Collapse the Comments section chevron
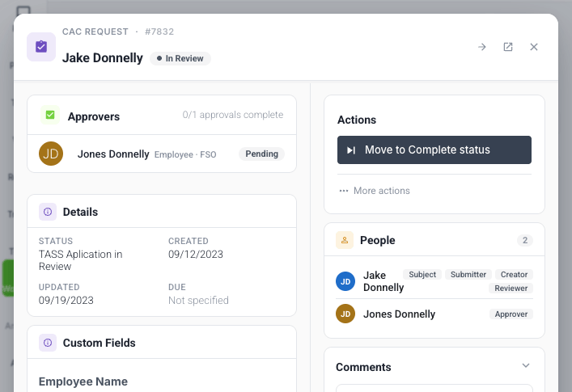Screen dimensions: 572x392 (526, 365)
